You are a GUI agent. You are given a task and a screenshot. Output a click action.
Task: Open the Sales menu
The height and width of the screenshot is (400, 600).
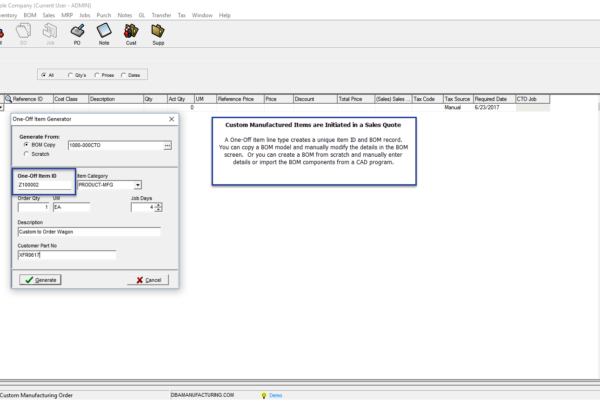tap(49, 15)
